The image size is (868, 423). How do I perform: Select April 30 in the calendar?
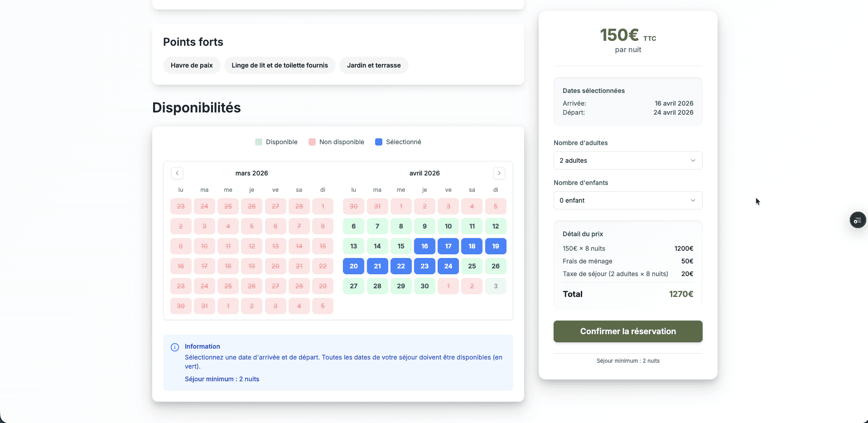(424, 286)
